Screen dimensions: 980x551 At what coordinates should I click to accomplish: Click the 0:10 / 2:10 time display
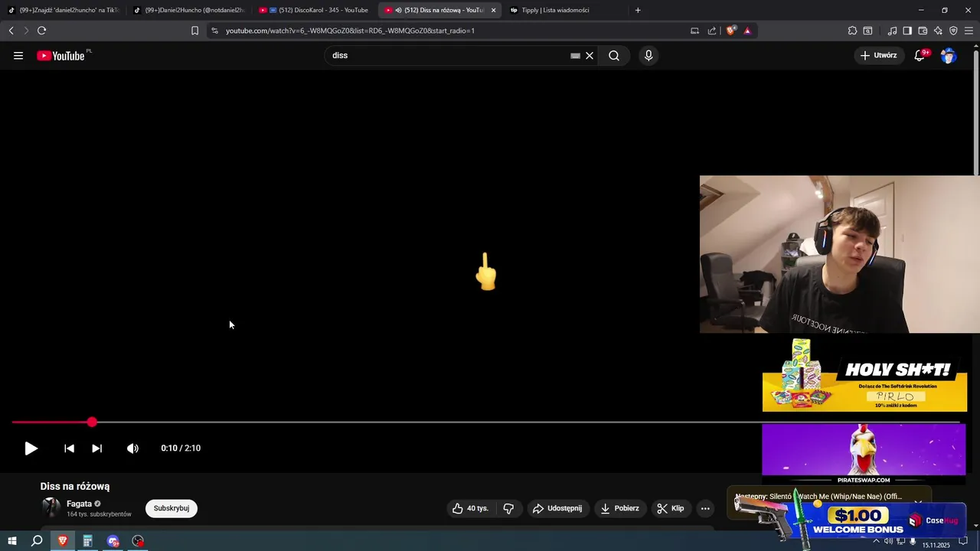[181, 448]
